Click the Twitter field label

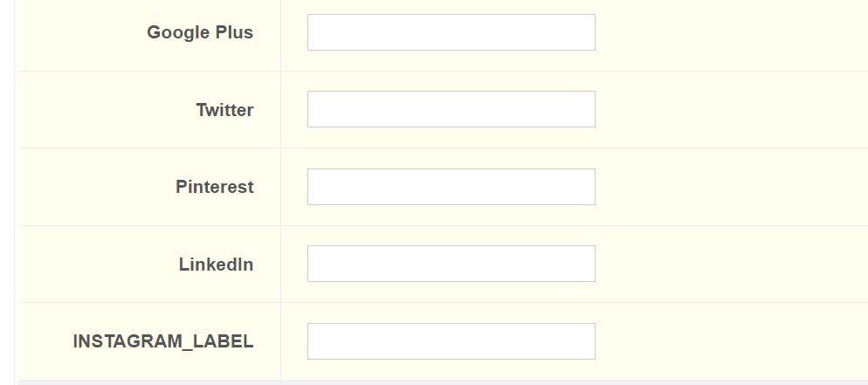point(224,110)
